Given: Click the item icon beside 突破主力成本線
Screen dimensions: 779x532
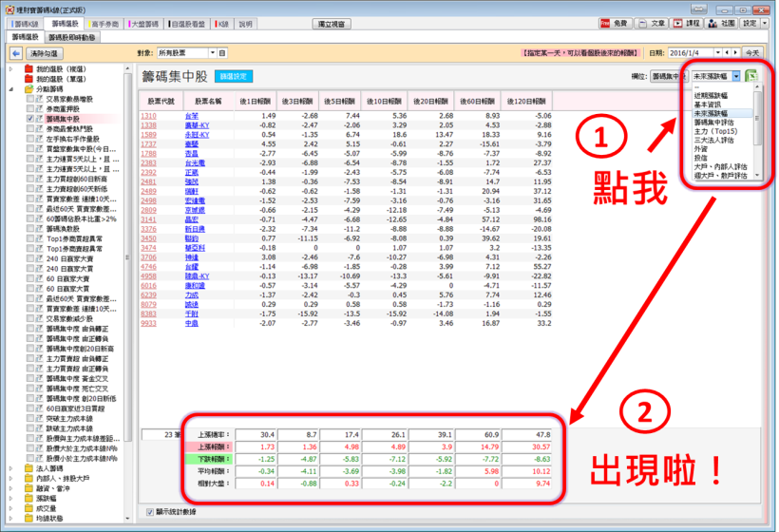Looking at the screenshot, I should click(x=39, y=418).
